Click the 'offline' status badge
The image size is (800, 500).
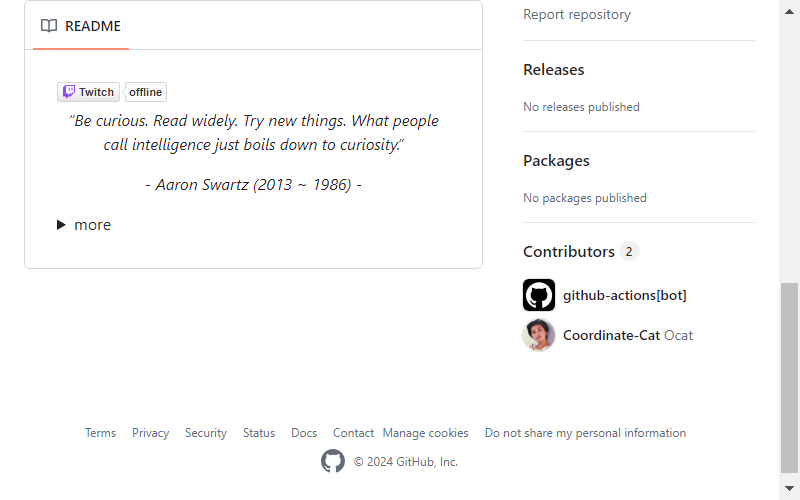point(145,92)
